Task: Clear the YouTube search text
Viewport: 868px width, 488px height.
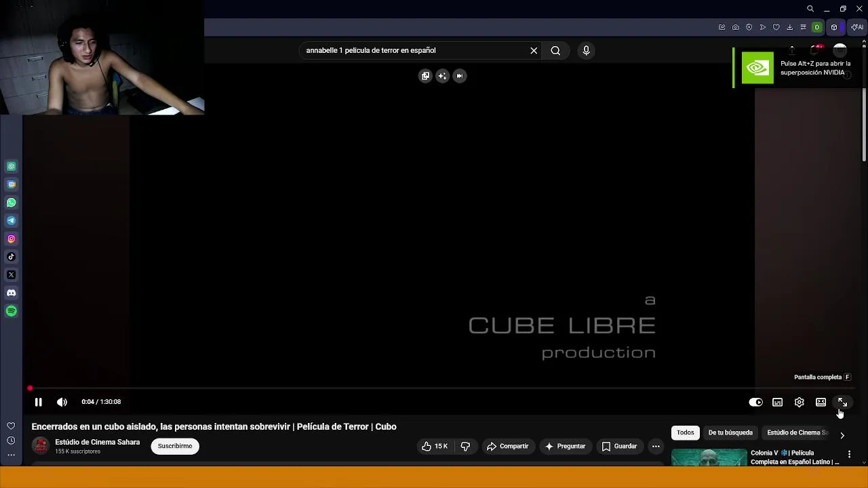Action: [534, 50]
